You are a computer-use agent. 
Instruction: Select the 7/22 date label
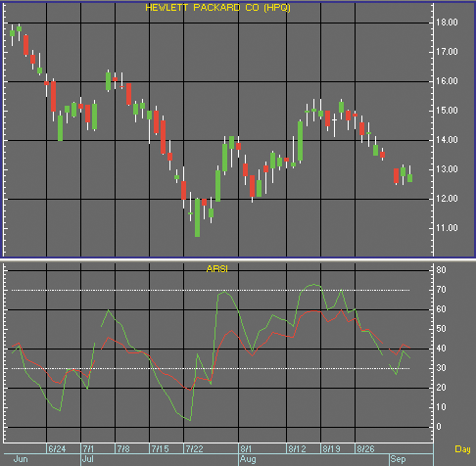[194, 449]
